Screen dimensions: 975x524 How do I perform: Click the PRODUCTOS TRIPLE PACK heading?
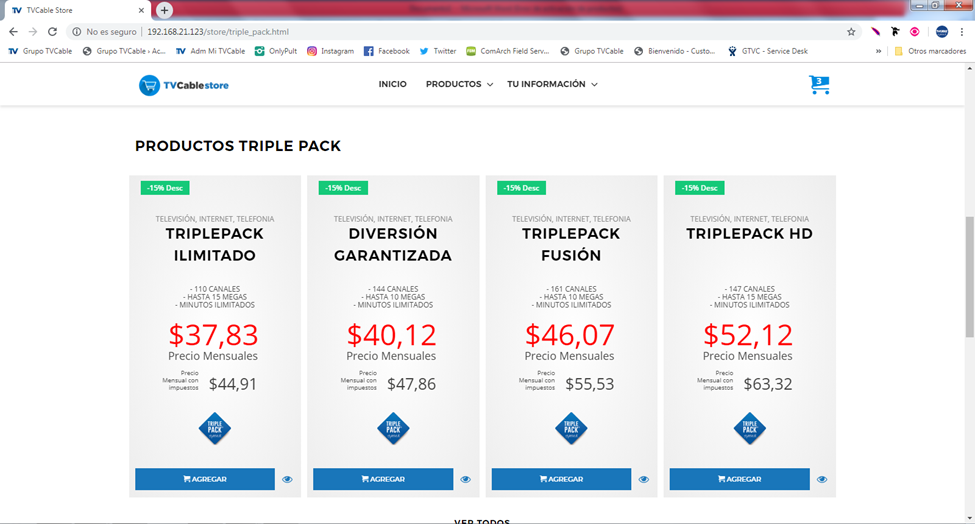[x=238, y=146]
